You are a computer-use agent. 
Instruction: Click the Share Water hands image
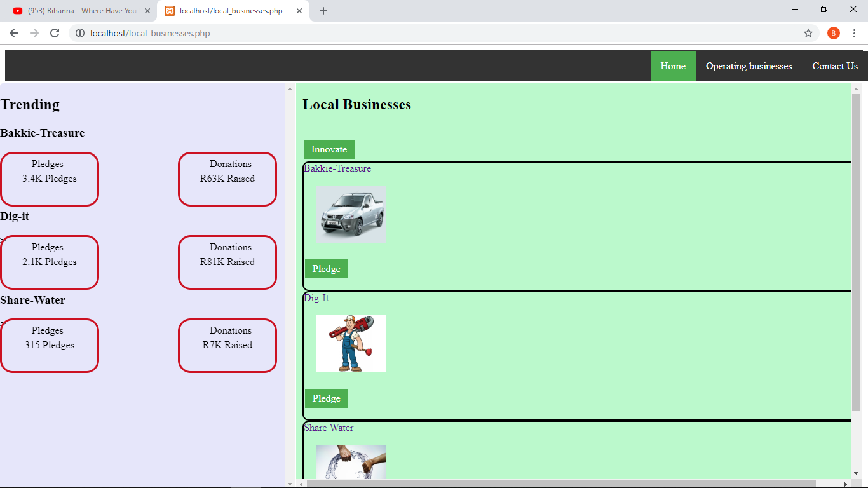[x=351, y=462]
